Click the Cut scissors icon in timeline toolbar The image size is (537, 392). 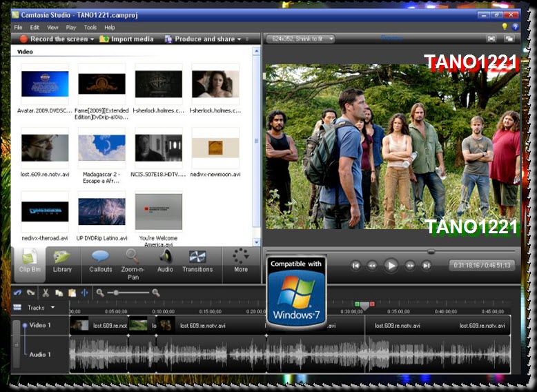pos(46,293)
